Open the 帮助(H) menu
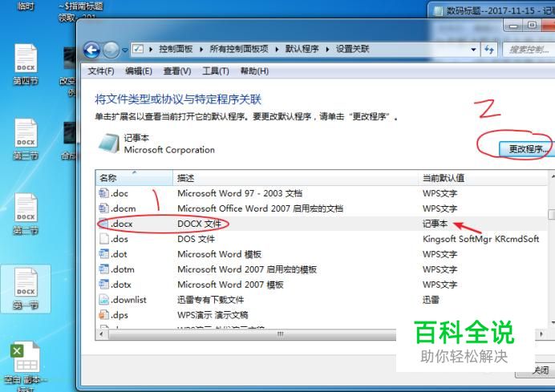The image size is (555, 392). tap(254, 71)
